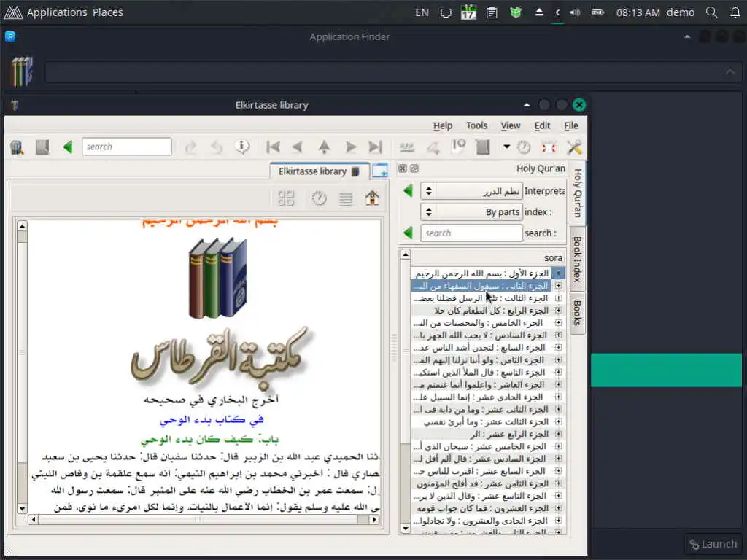Click the main toolbar search field
The height and width of the screenshot is (560, 747).
[x=127, y=147]
